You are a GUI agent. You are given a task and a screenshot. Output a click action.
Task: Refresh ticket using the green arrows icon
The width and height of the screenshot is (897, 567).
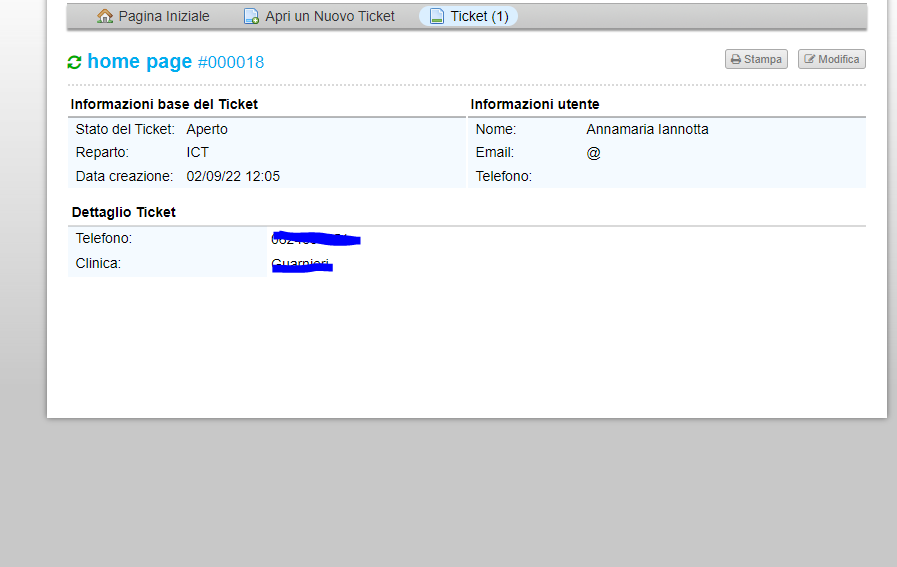click(74, 62)
